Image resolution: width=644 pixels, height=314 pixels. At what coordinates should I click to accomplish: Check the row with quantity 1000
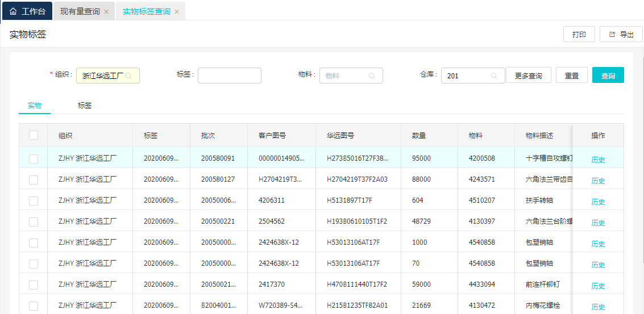(34, 243)
